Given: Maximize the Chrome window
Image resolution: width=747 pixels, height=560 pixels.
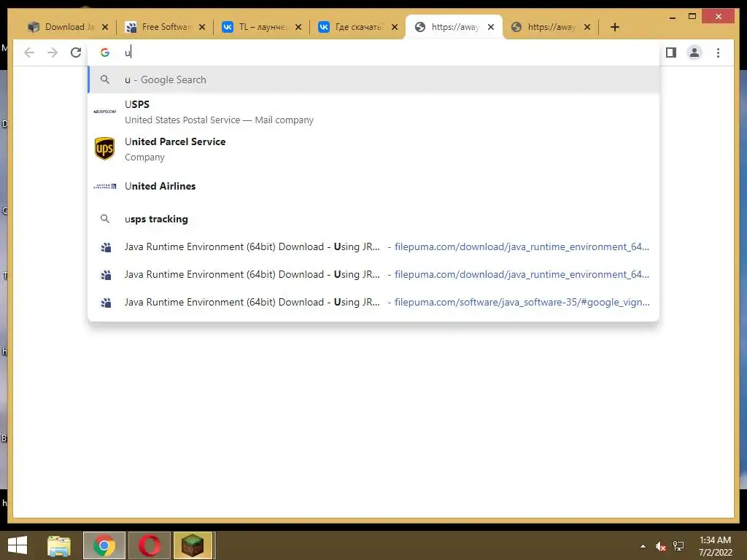Looking at the screenshot, I should click(692, 17).
